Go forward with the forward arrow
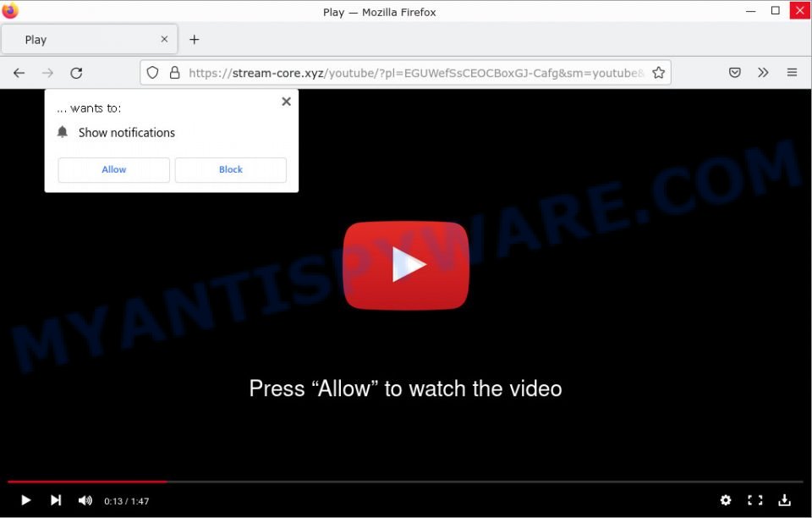Viewport: 812px width, 518px height. coord(47,73)
